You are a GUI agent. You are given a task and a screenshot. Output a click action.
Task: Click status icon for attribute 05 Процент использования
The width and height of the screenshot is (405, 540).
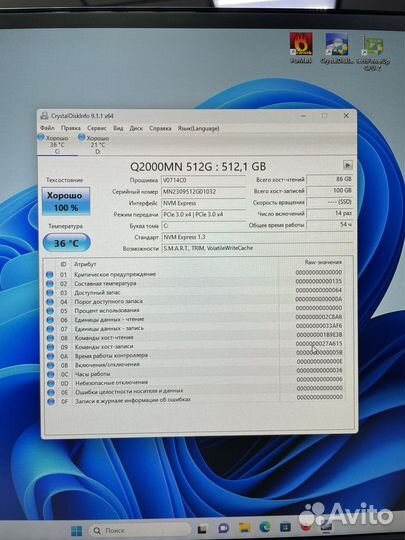(x=50, y=311)
